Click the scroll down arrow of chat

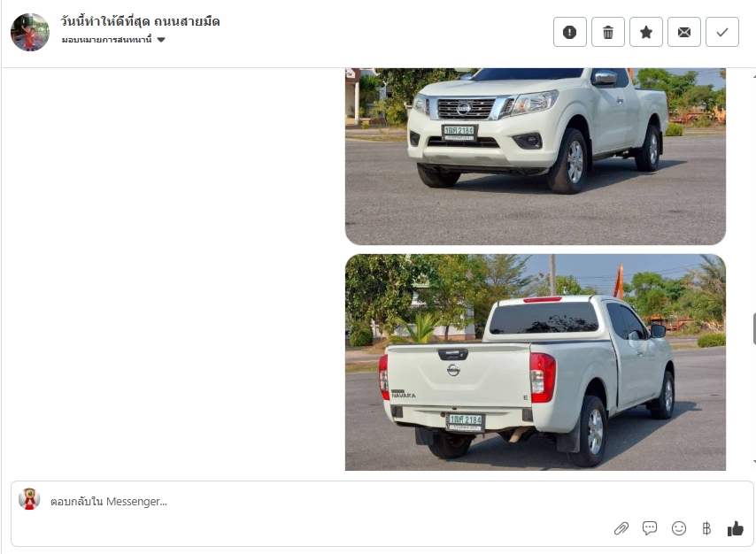click(x=753, y=462)
